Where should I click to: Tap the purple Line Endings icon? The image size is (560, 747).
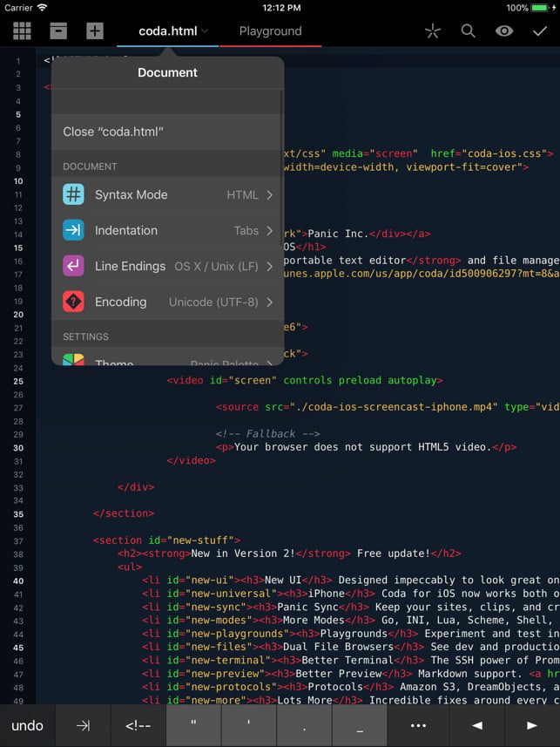point(73,266)
